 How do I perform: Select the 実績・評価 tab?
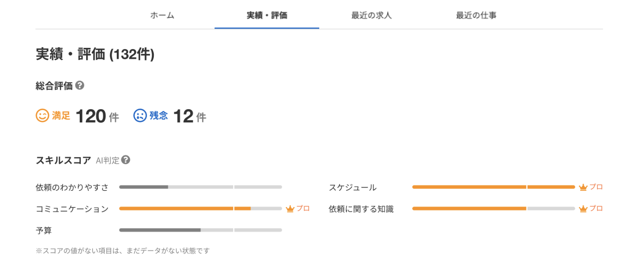point(267,15)
